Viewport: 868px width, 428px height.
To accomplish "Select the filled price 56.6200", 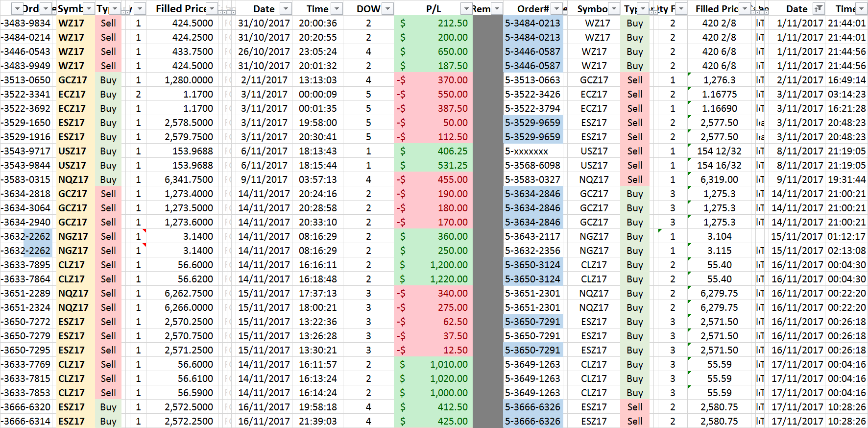I will tap(182, 279).
